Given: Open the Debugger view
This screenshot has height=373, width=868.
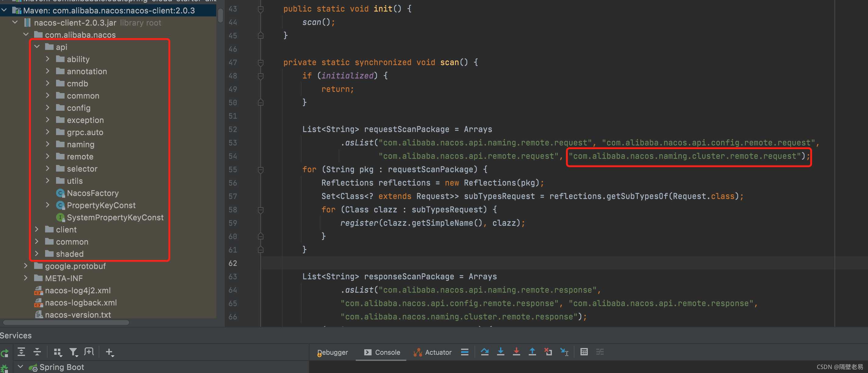Looking at the screenshot, I should [332, 352].
